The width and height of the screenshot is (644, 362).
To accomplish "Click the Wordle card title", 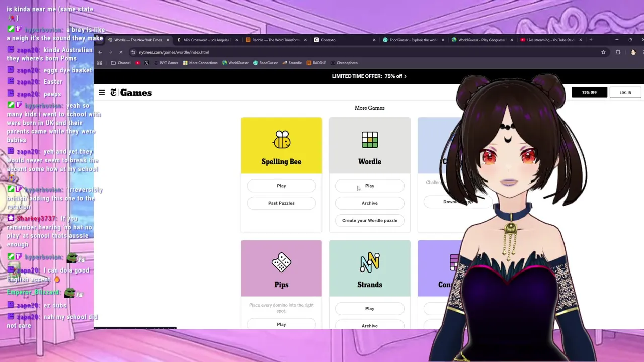I will 370,162.
